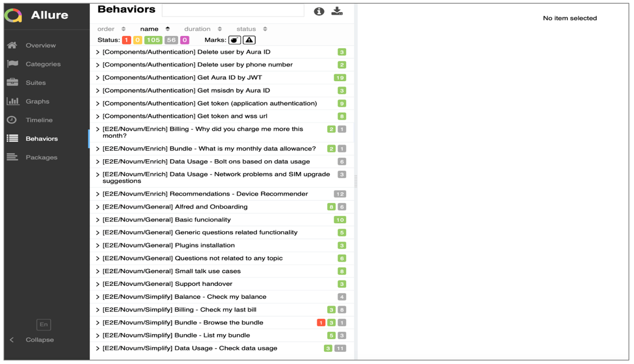The height and width of the screenshot is (364, 634).
Task: Click the Allure logo icon
Action: (13, 15)
